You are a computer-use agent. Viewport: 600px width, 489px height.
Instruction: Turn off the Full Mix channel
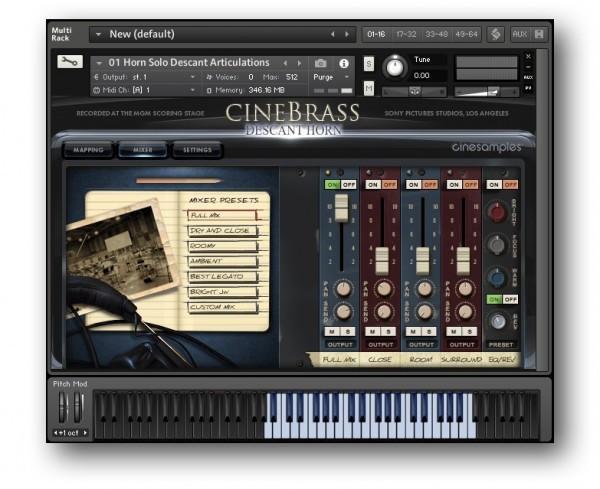[349, 185]
